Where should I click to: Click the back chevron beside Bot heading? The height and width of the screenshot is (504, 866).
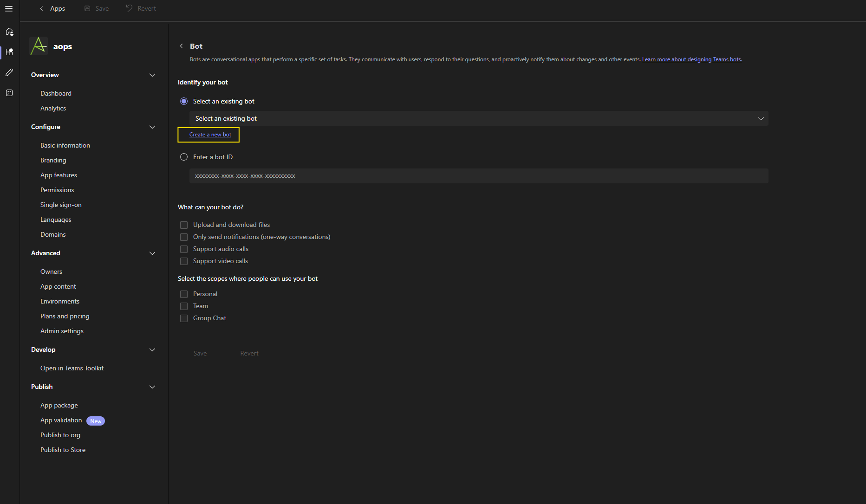(182, 46)
